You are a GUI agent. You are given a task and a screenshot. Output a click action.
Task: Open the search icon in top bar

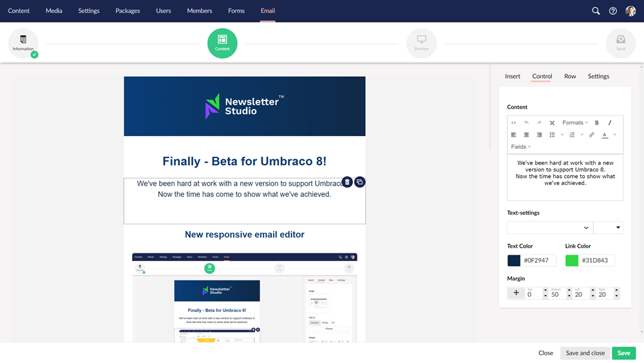596,11
